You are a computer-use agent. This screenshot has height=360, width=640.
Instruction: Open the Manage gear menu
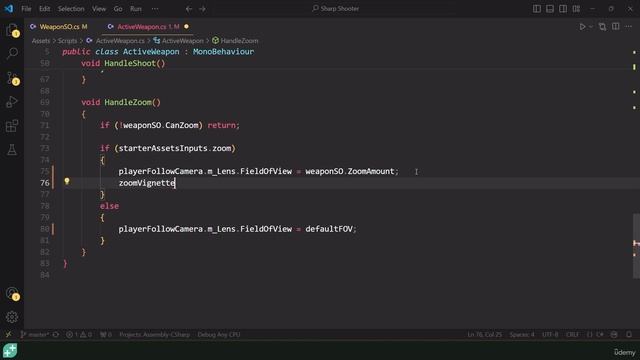click(x=12, y=317)
